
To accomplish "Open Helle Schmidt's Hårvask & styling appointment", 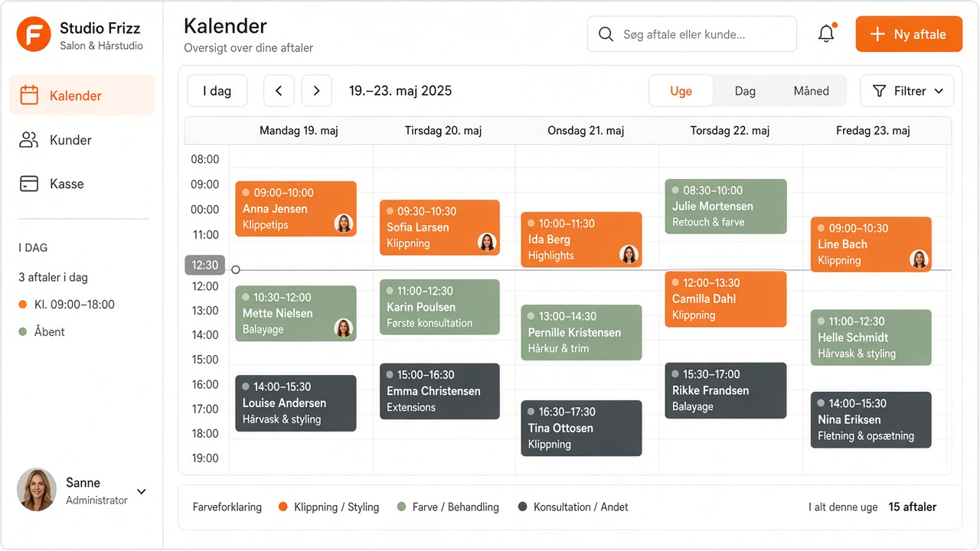I will [x=871, y=337].
